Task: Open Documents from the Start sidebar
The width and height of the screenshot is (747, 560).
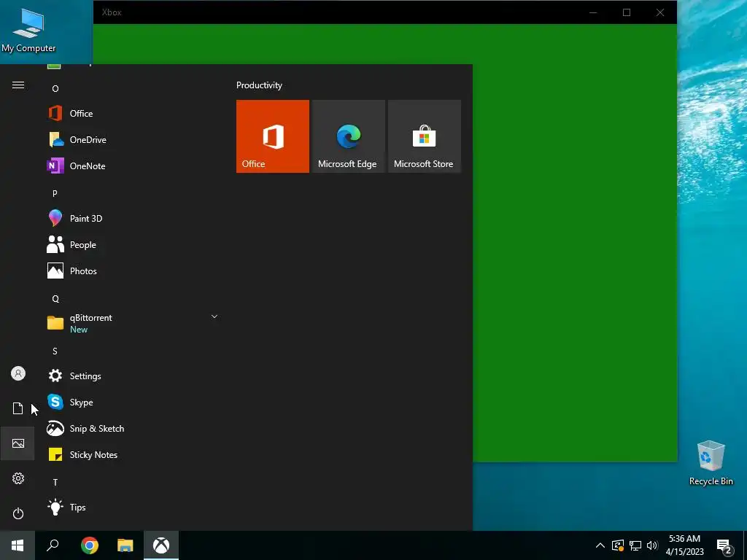Action: (18, 408)
